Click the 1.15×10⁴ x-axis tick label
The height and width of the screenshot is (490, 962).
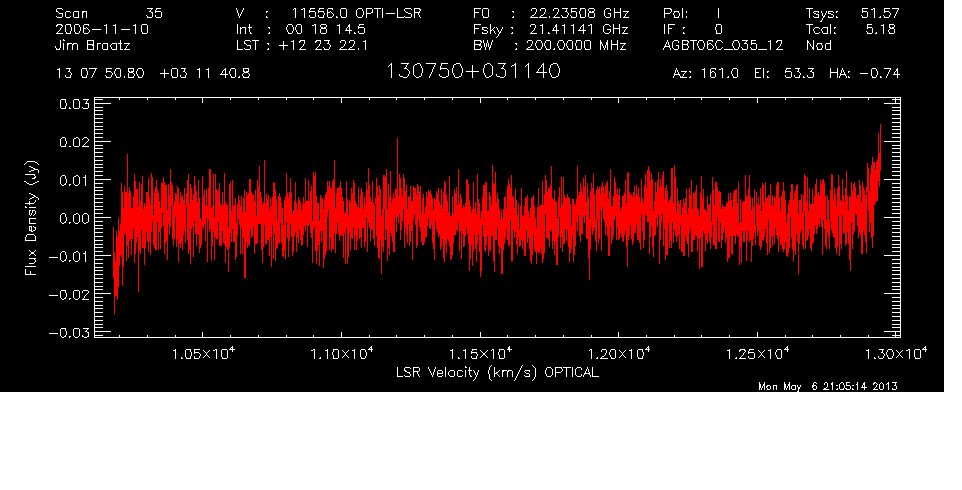[x=480, y=354]
